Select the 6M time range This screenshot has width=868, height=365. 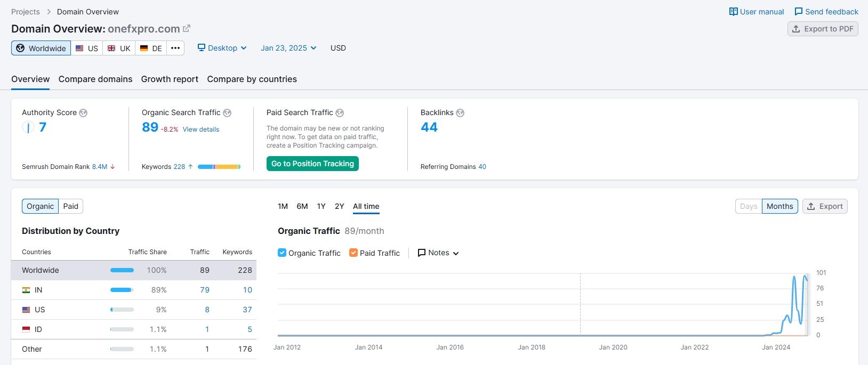pyautogui.click(x=302, y=206)
